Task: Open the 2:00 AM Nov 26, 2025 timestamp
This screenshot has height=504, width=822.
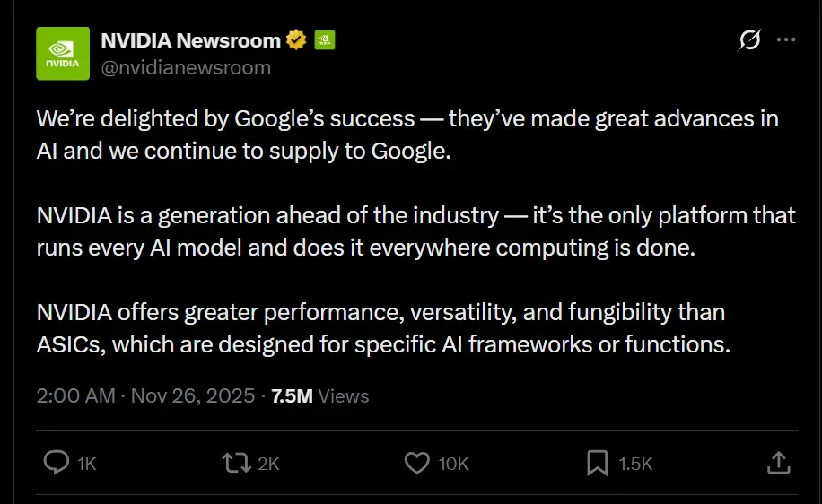Action: (145, 395)
